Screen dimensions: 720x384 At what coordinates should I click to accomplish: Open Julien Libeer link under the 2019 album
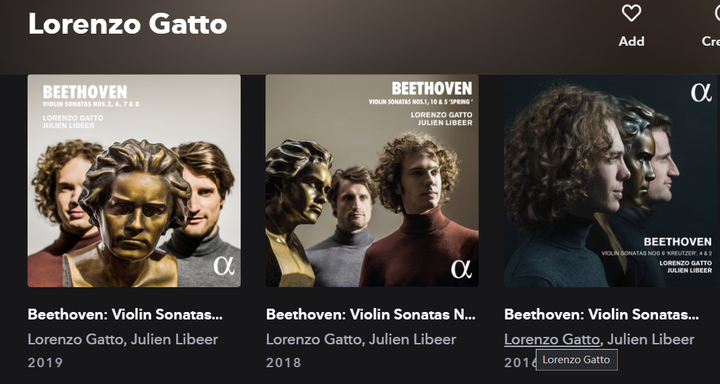tap(174, 339)
